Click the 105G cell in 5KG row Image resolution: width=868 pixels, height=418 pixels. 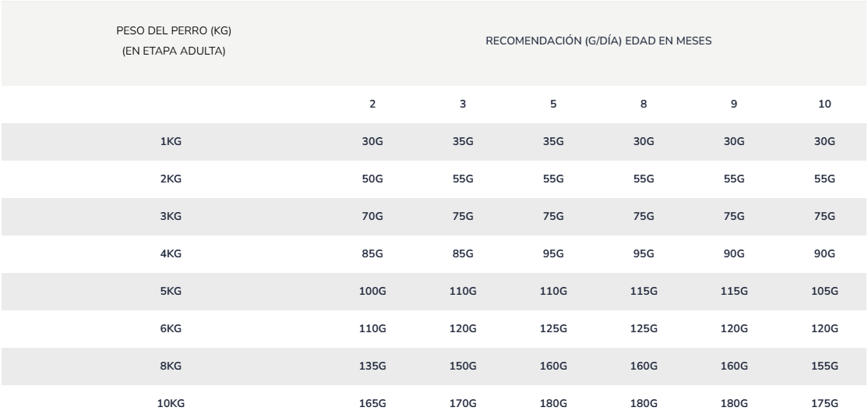[x=824, y=292]
